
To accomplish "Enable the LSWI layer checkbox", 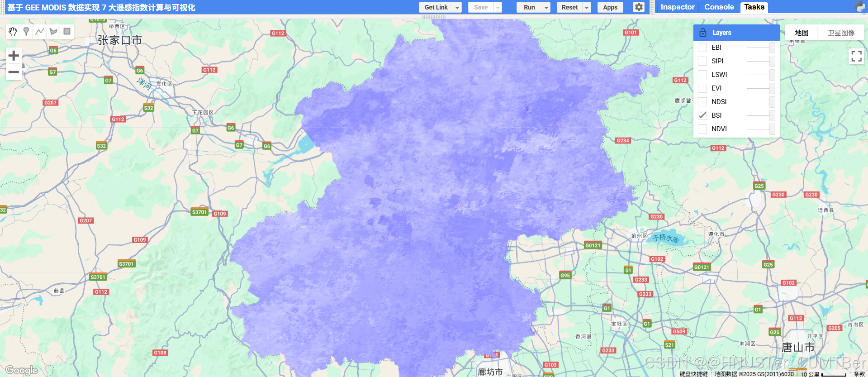I will tap(702, 75).
